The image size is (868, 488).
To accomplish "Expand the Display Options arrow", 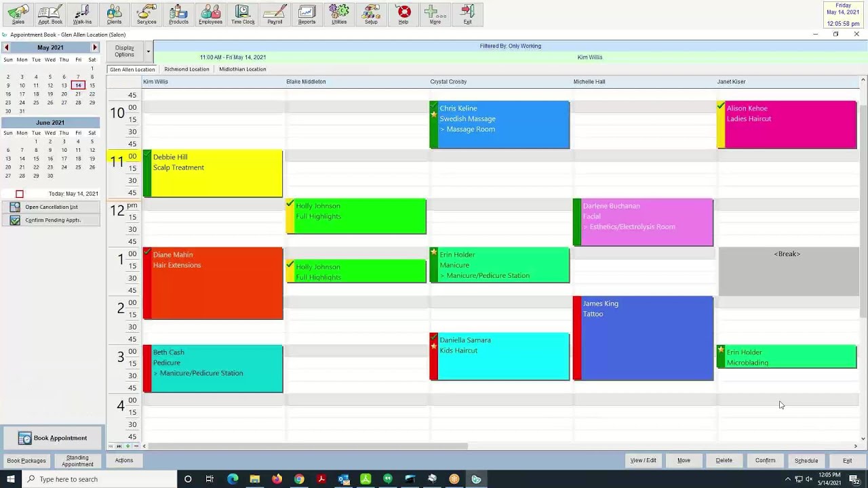I will pos(148,52).
